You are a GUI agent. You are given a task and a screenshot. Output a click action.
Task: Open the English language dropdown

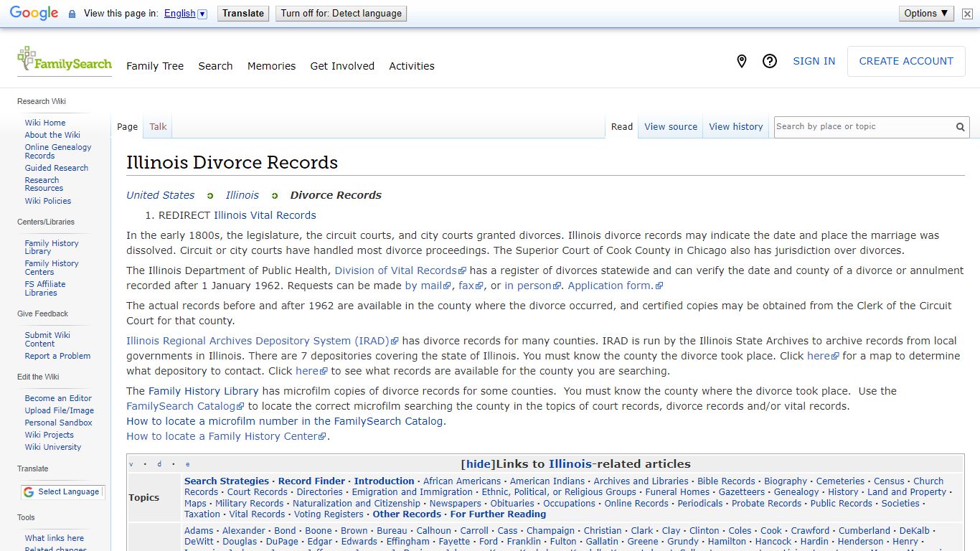coord(186,14)
